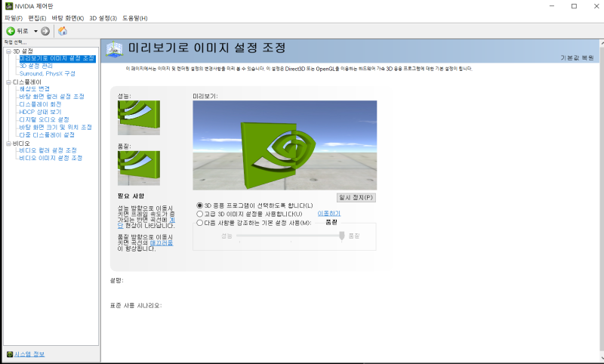
Task: Open Surround, PhysX 구성 page
Action: (48, 73)
